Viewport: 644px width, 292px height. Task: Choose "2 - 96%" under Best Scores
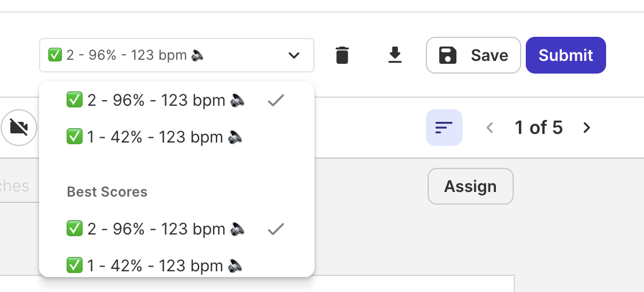[x=156, y=229]
